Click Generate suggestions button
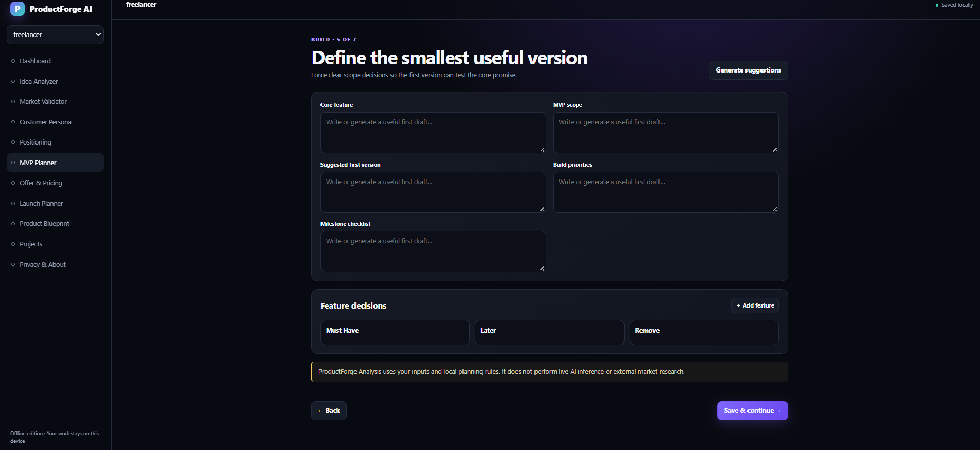980x450 pixels. click(748, 70)
